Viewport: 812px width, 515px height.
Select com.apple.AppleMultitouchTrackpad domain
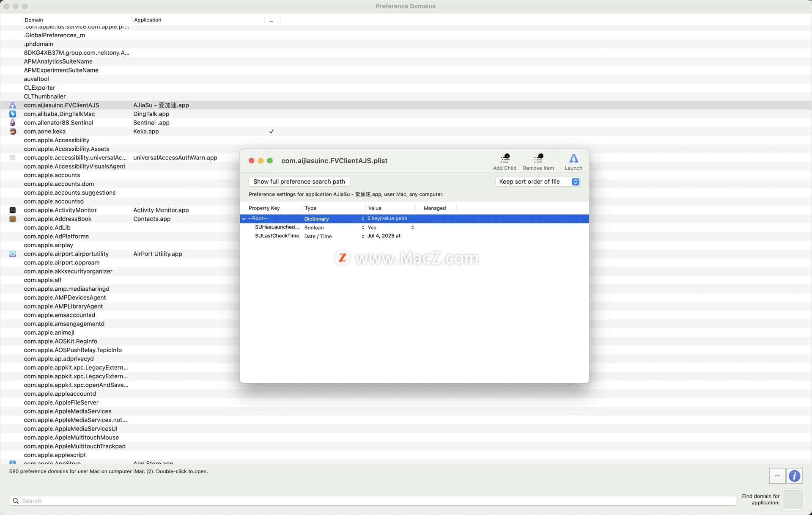click(406, 446)
